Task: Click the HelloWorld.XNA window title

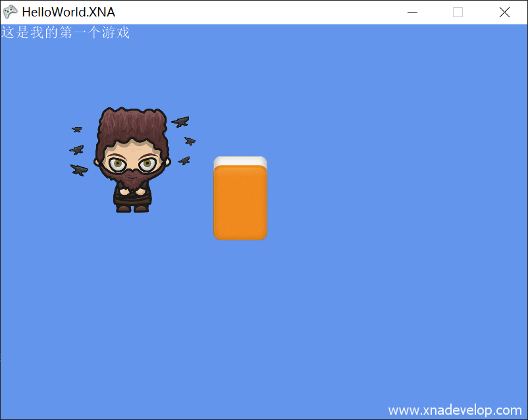Action: point(68,12)
